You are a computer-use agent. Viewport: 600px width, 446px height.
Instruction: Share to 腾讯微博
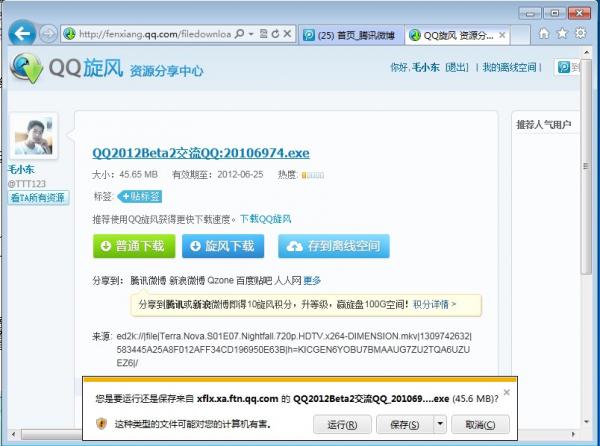(x=148, y=280)
